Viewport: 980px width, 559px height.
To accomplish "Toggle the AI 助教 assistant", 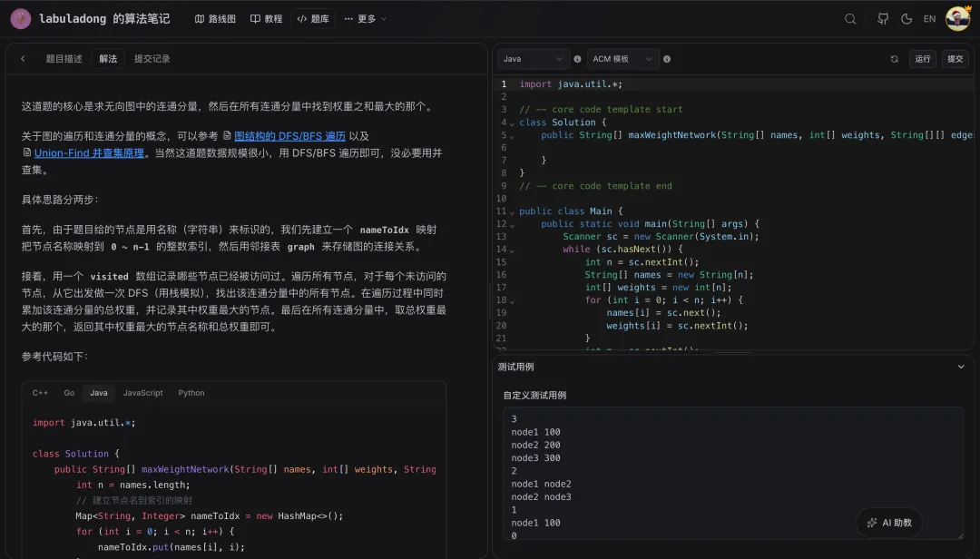I will click(x=888, y=523).
